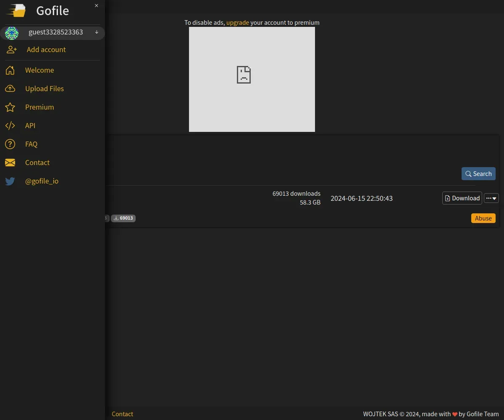
Task: Click the Download button
Action: coord(462,198)
